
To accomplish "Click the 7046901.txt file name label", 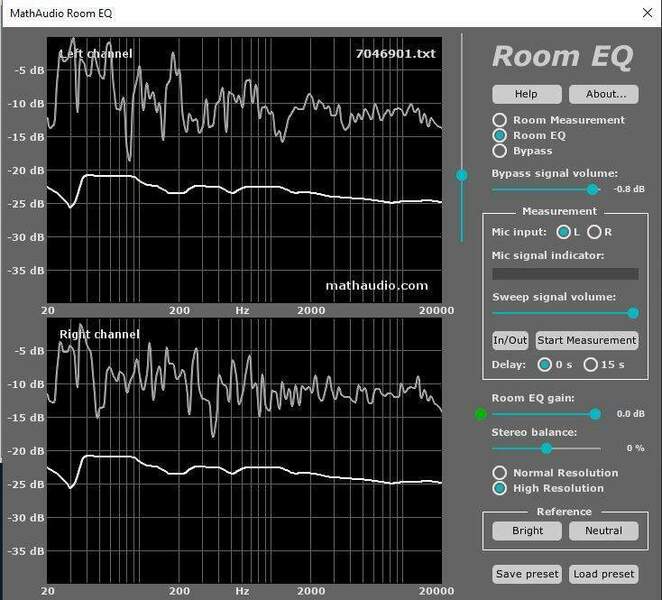I will (x=395, y=54).
